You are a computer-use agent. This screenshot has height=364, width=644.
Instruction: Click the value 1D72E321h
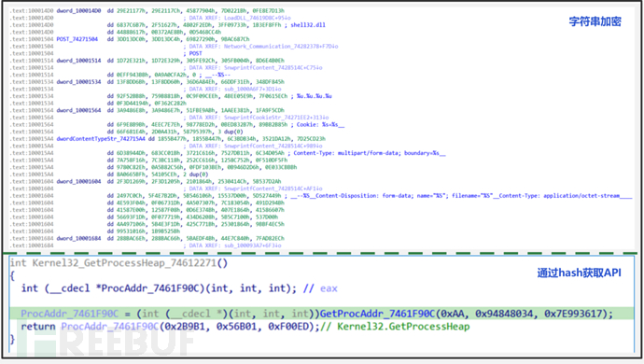(x=131, y=61)
